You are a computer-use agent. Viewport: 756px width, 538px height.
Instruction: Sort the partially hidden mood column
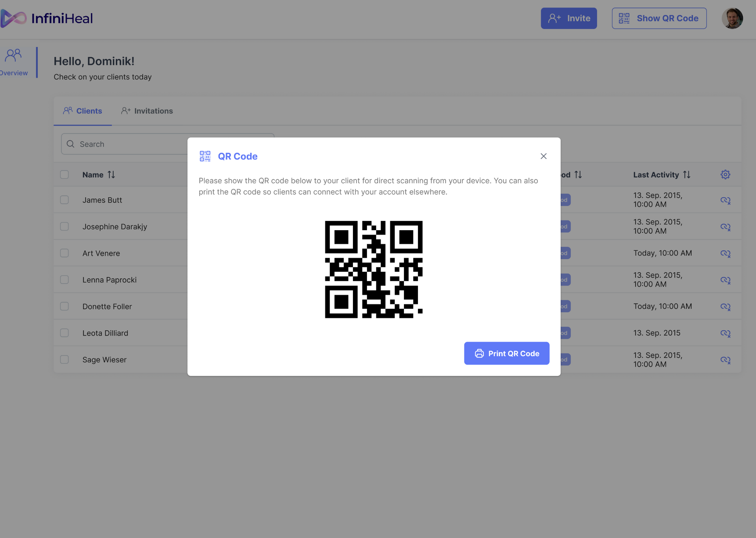578,175
